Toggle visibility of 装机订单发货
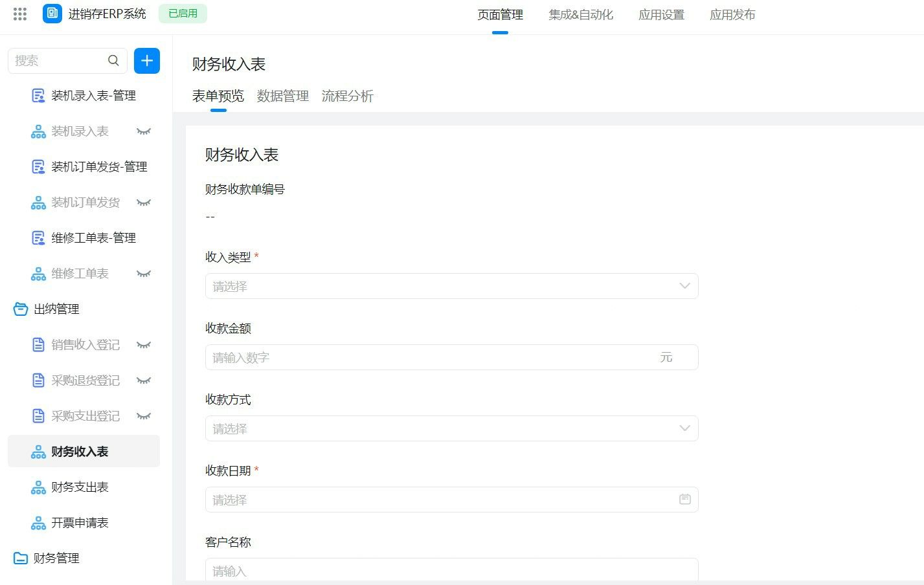Viewport: 924px width, 585px height. pos(144,203)
